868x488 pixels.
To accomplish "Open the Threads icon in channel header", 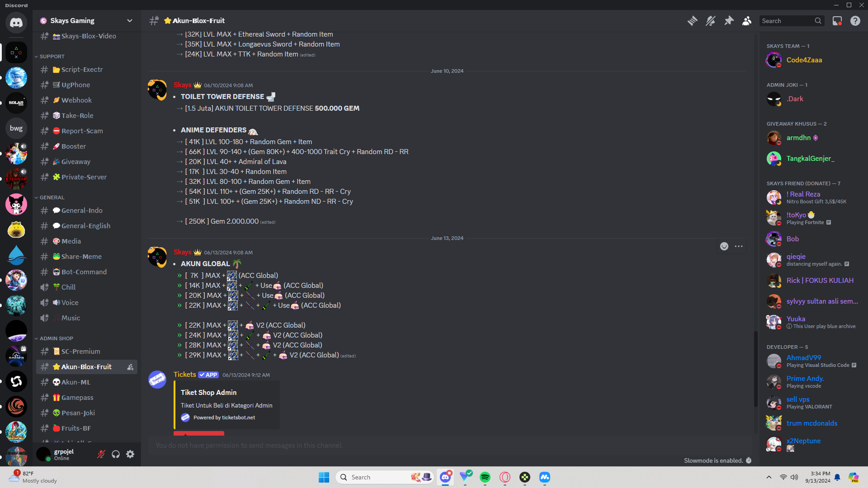I will 692,21.
